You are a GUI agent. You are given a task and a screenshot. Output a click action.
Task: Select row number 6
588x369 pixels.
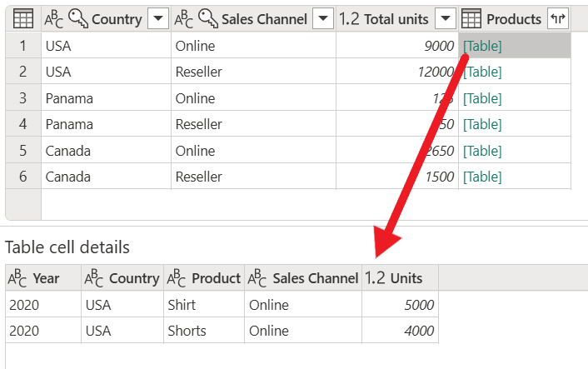23,177
